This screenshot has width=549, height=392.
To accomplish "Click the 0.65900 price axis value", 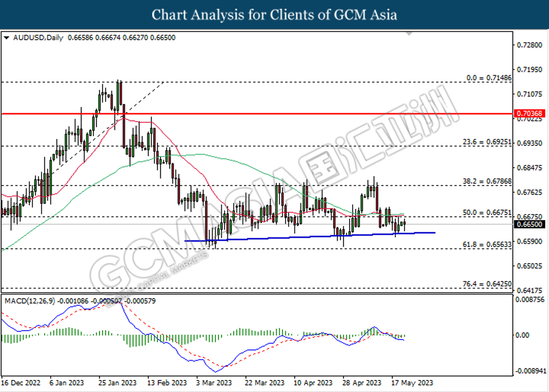I will 529,241.
